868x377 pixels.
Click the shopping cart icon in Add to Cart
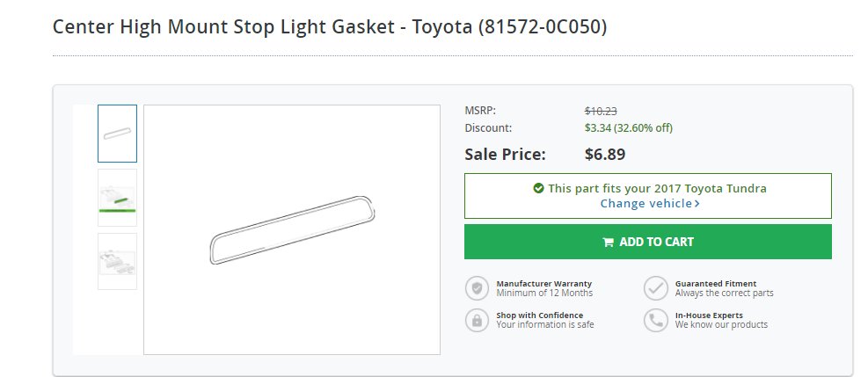click(x=608, y=243)
